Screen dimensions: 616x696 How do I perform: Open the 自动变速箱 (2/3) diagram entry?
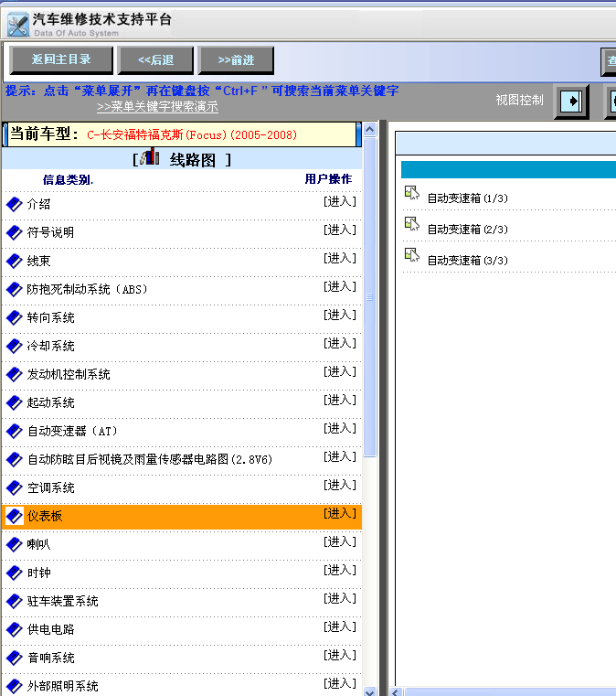467,230
